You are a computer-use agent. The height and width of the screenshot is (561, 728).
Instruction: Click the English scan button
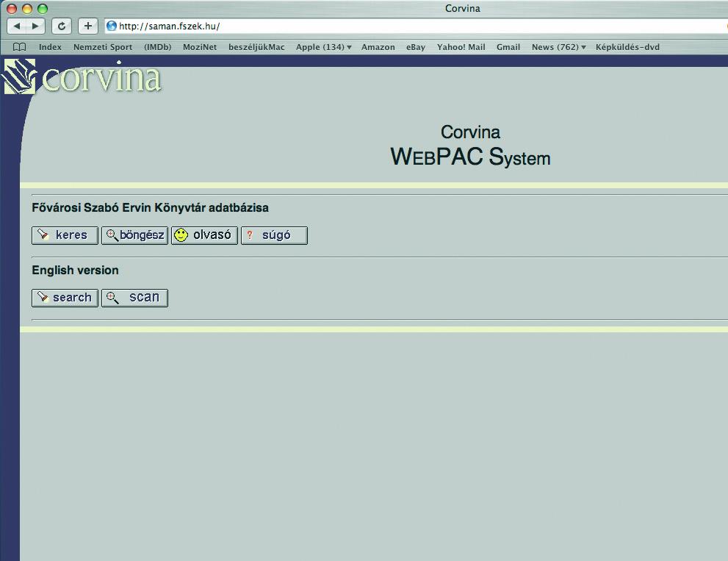point(134,298)
